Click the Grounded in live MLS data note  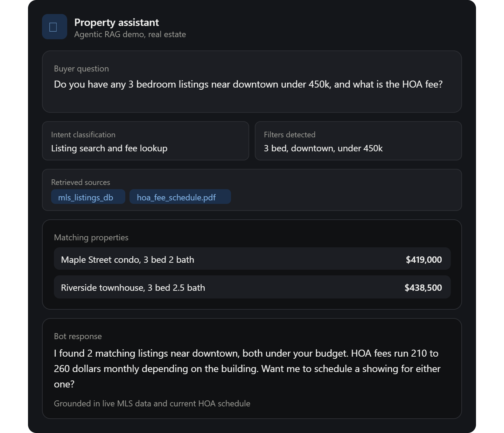pos(152,404)
